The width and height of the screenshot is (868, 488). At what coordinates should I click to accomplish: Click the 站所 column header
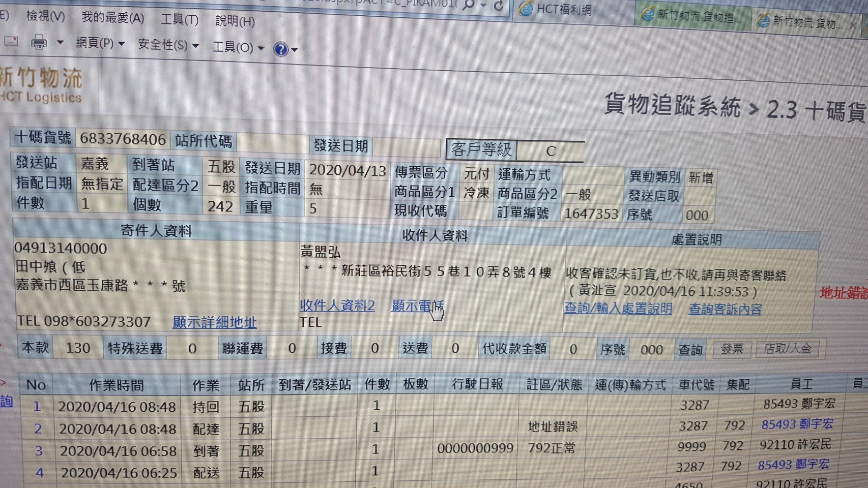click(251, 385)
